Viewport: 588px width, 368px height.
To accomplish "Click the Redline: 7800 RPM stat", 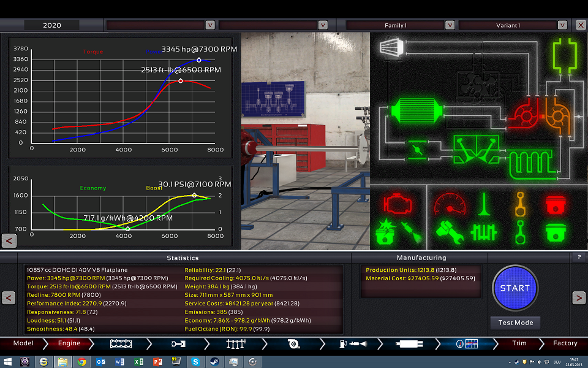I will tap(64, 295).
